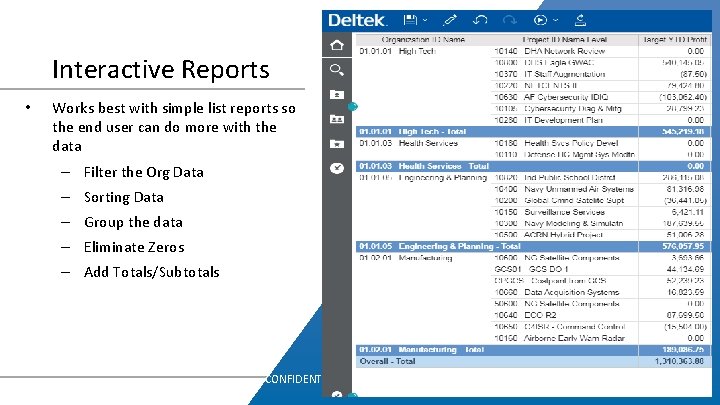Click the teal sidebar handle dot
The image size is (720, 405).
point(353,107)
